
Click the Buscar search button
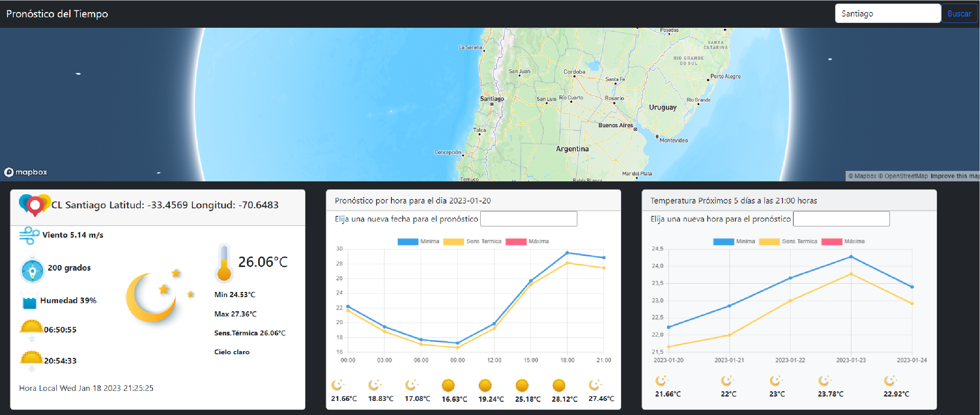(x=959, y=14)
